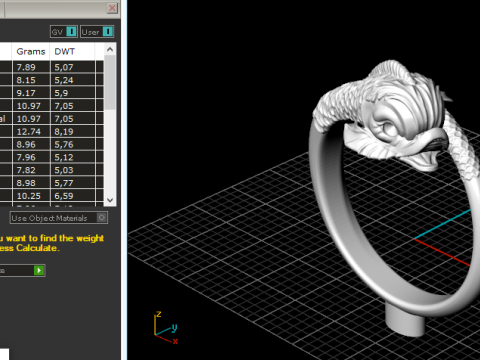The image size is (480, 360).
Task: Toggle the GV switch
Action: 64,32
